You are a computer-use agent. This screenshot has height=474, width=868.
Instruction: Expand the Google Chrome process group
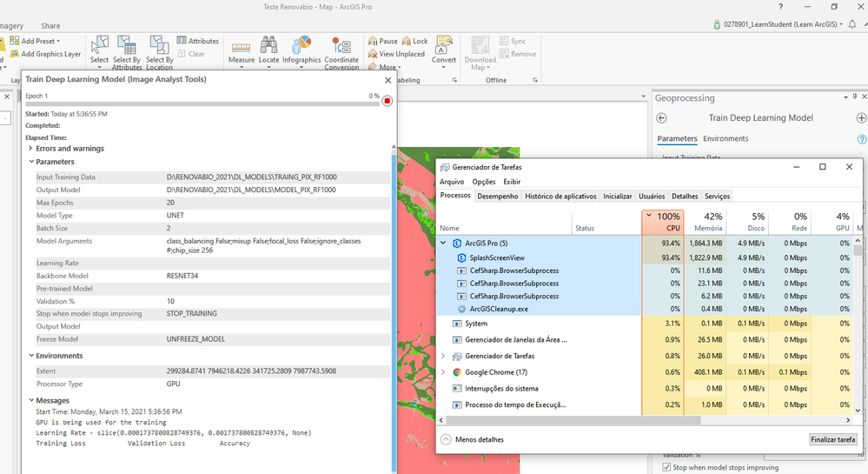pyautogui.click(x=444, y=372)
